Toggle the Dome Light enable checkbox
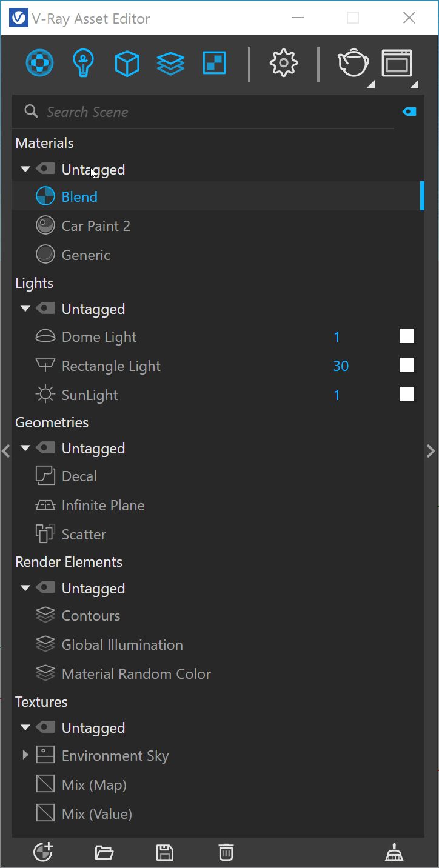439x868 pixels. pyautogui.click(x=407, y=336)
